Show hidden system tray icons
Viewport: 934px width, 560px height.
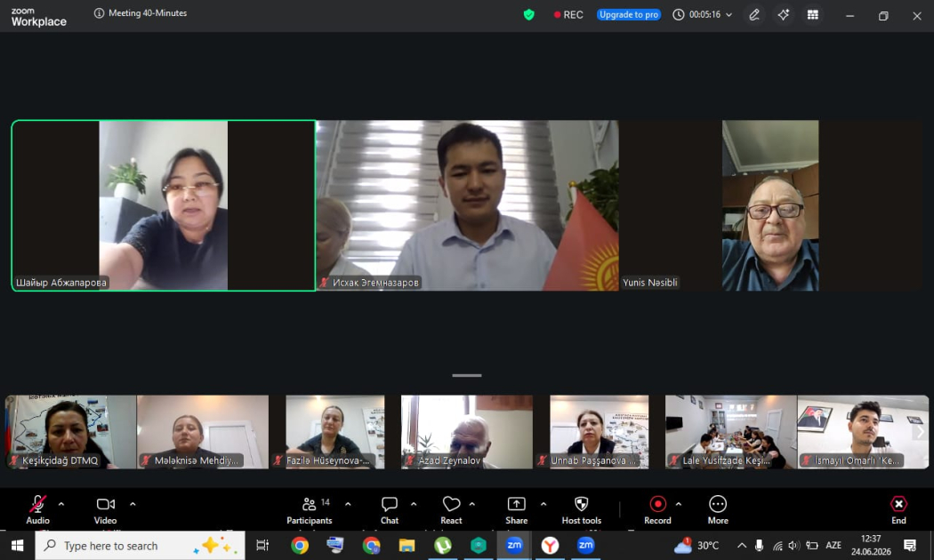(742, 545)
